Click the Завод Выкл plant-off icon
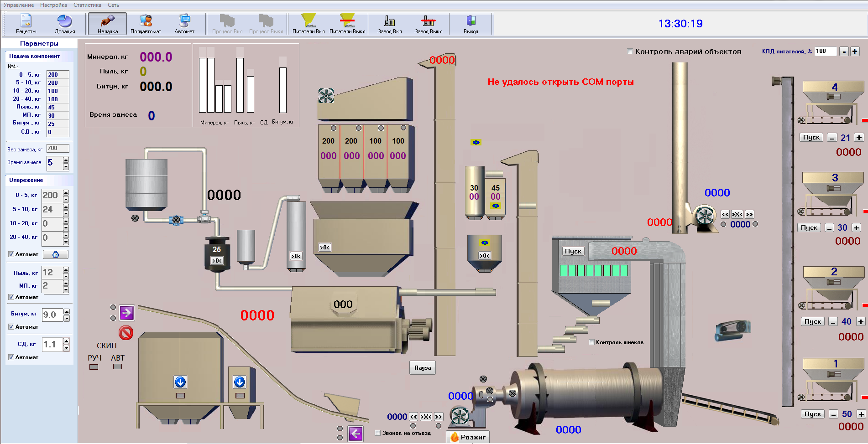This screenshot has width=868, height=444. (x=428, y=24)
